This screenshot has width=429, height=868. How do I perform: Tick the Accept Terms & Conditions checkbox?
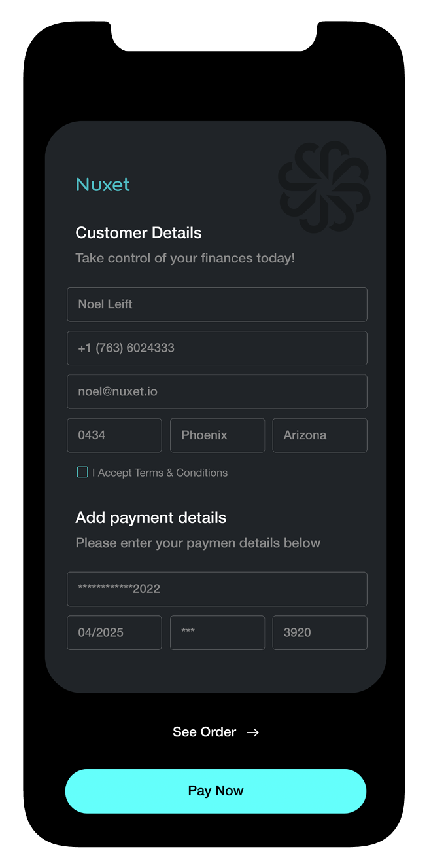tap(82, 472)
